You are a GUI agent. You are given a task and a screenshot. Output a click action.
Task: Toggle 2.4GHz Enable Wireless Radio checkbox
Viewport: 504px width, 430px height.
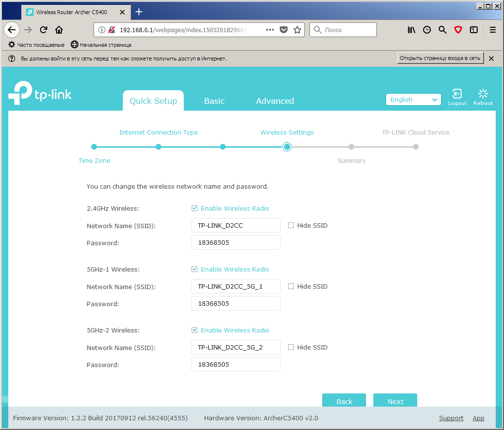click(194, 208)
